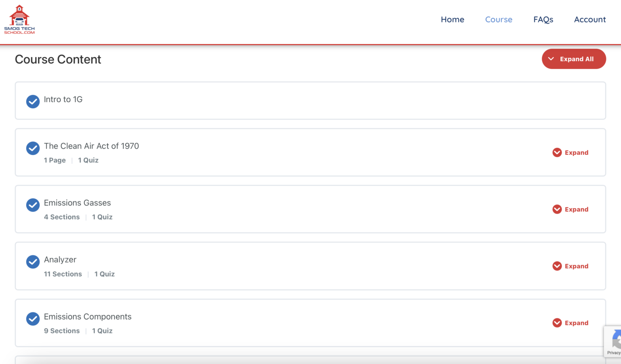Screen dimensions: 621x364
Task: Open The Clean Air Act of 1970 lesson
Action: [91, 146]
